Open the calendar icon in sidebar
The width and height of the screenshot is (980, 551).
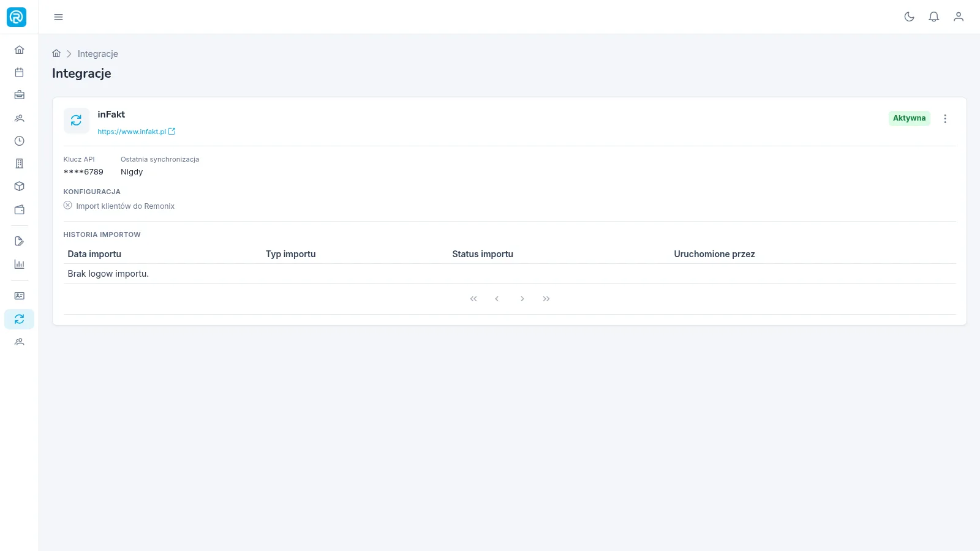pos(20,72)
